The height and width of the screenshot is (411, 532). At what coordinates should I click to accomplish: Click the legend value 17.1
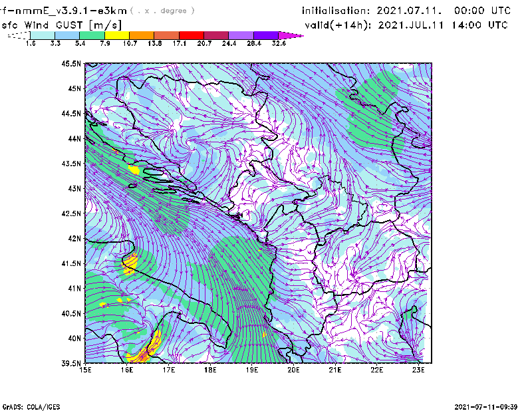(x=180, y=43)
